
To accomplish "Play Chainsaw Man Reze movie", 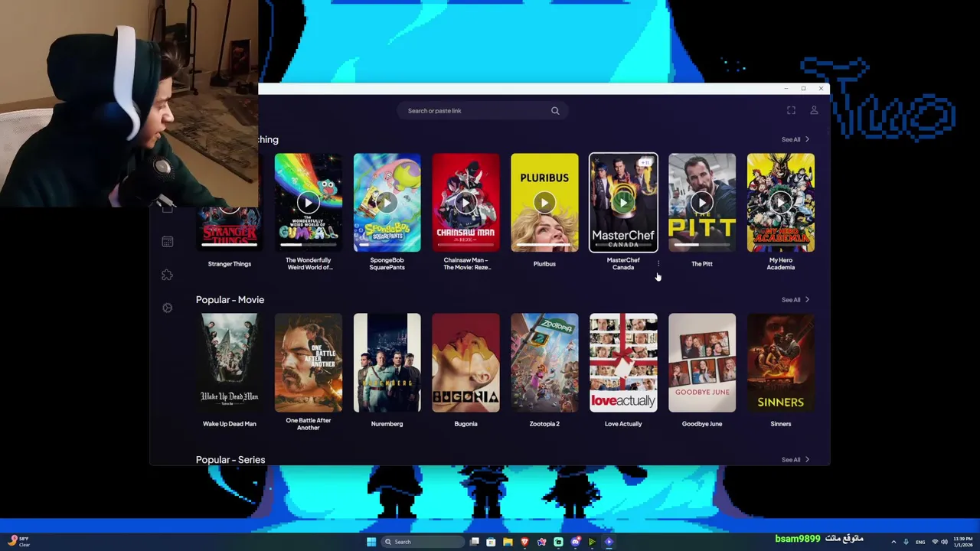I will [465, 203].
